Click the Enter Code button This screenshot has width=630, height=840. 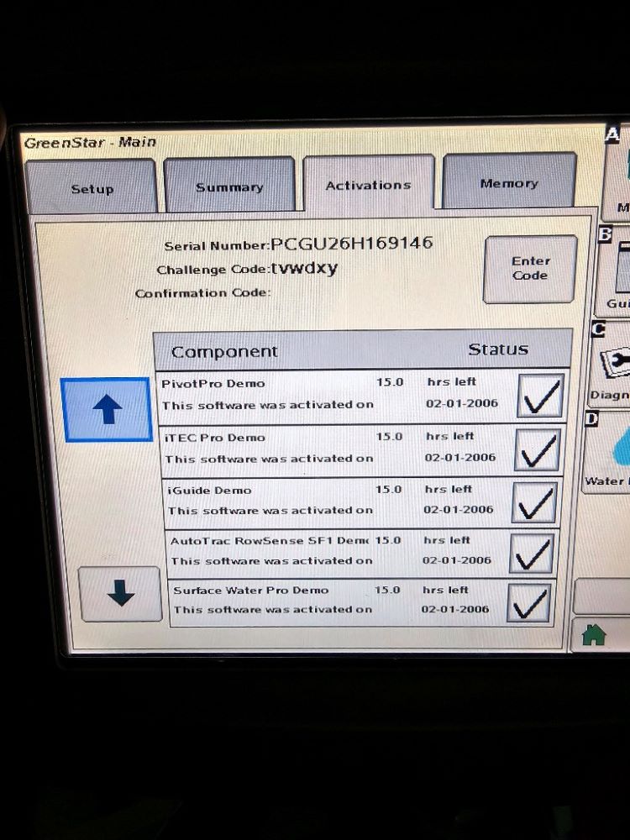click(x=530, y=269)
